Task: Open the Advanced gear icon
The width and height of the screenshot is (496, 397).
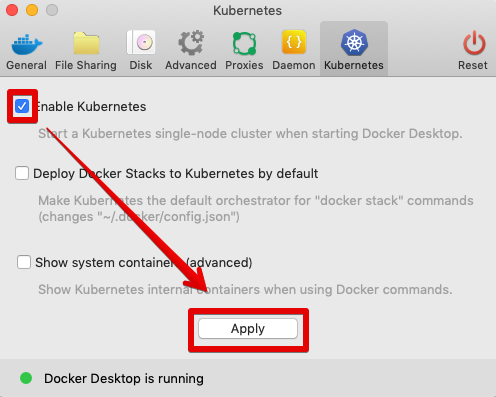Action: click(191, 43)
